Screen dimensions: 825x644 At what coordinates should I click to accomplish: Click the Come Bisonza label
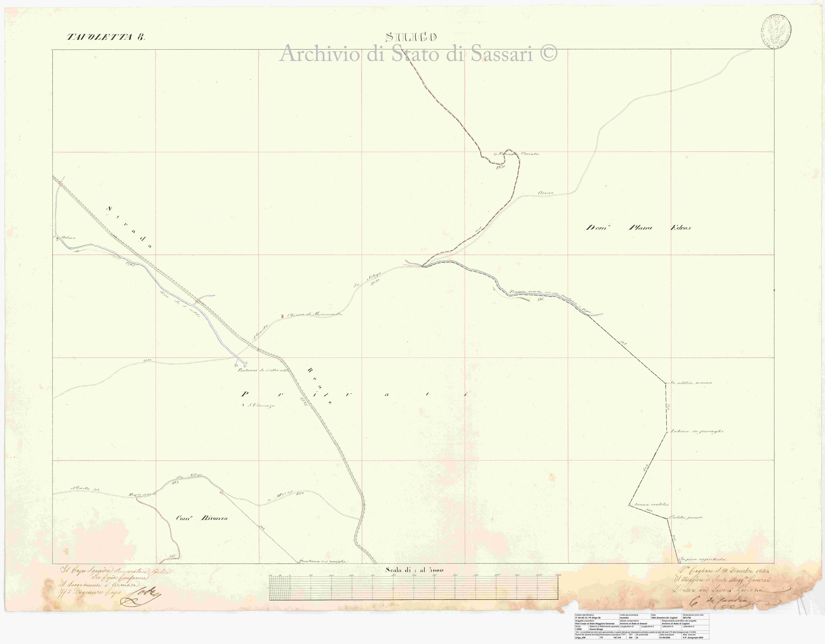pos(202,518)
